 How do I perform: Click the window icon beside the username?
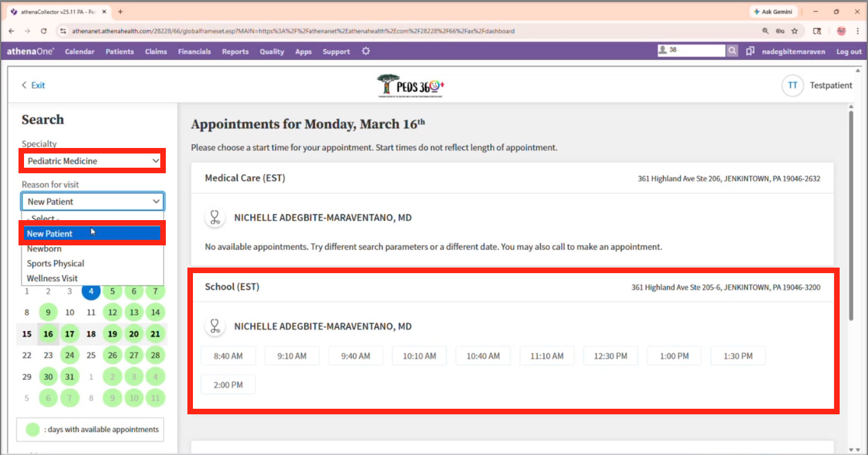point(750,51)
